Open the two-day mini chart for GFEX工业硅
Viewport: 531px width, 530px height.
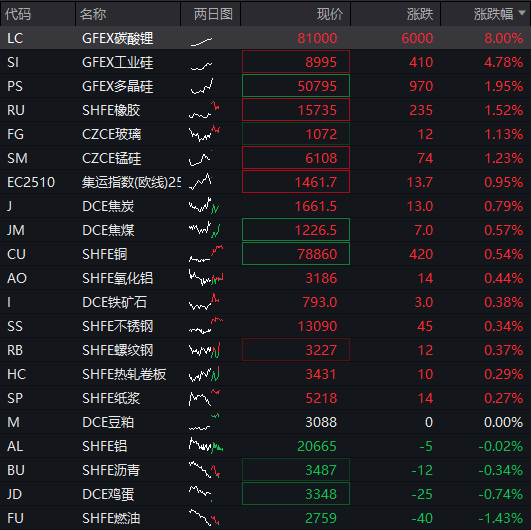201,66
